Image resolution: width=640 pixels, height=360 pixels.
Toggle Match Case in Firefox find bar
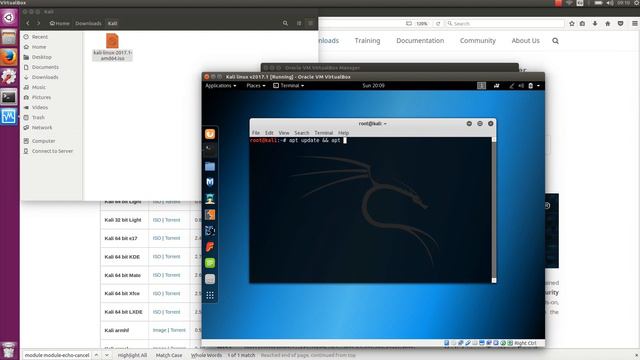pyautogui.click(x=169, y=355)
